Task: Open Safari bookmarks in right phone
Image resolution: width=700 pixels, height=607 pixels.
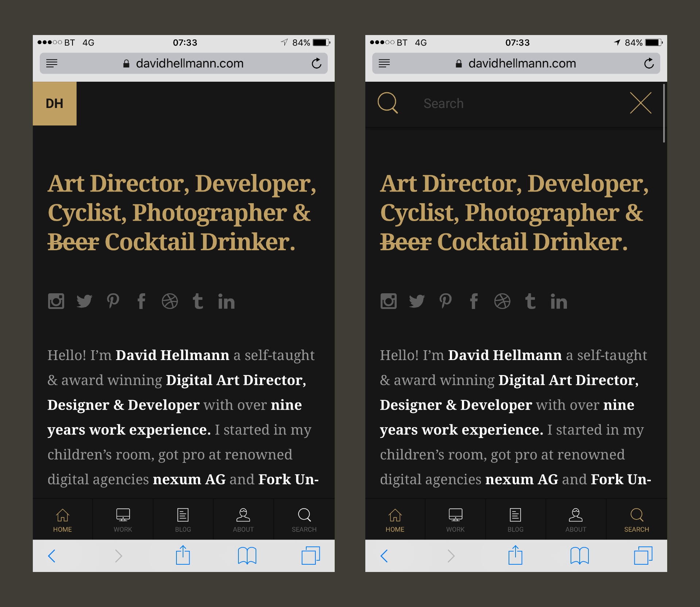Action: tap(579, 556)
